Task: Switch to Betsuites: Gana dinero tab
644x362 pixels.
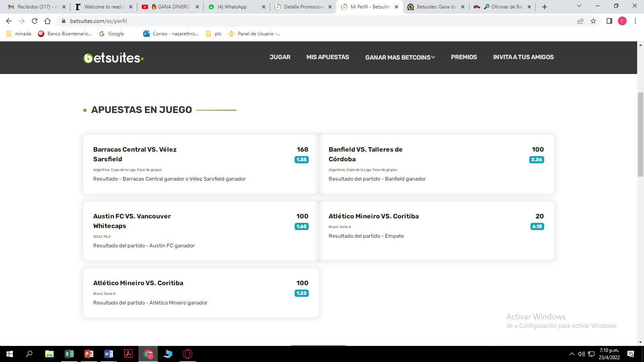Action: [x=436, y=7]
